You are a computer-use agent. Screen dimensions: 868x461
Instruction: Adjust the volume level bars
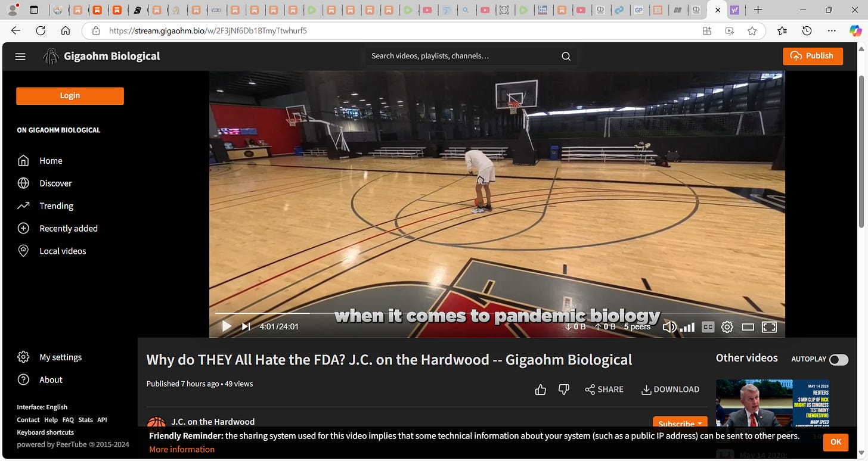pos(687,327)
